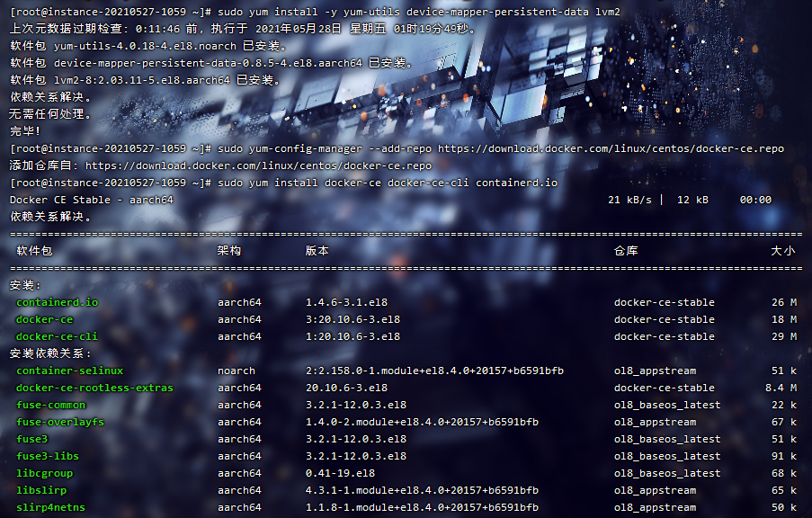Click the libcgroup package name

tap(45, 473)
